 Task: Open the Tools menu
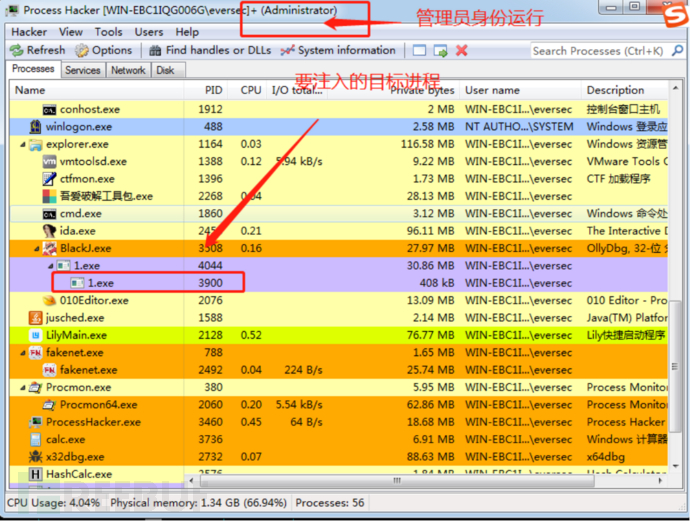108,32
